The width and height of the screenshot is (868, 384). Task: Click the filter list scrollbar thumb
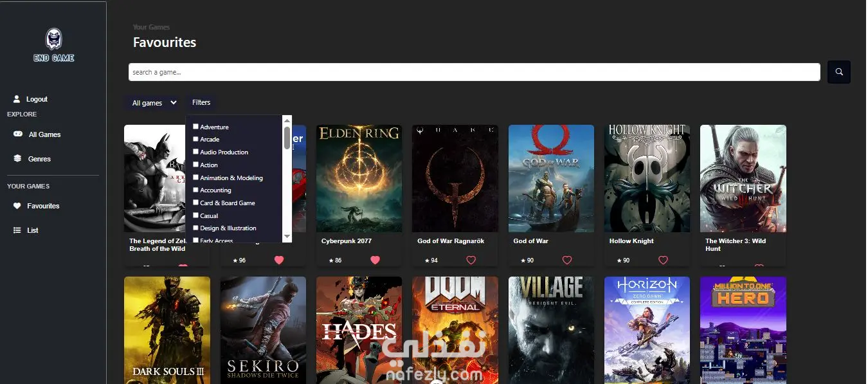click(x=287, y=138)
